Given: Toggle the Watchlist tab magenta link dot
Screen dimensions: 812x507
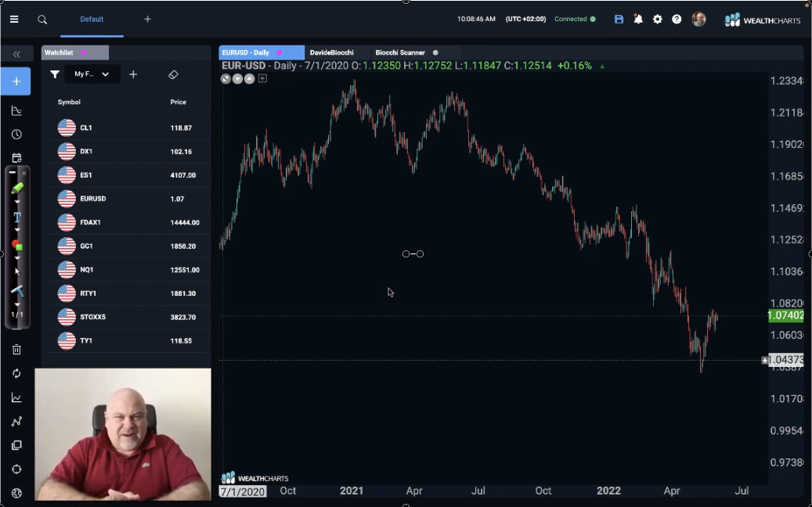Looking at the screenshot, I should [84, 52].
